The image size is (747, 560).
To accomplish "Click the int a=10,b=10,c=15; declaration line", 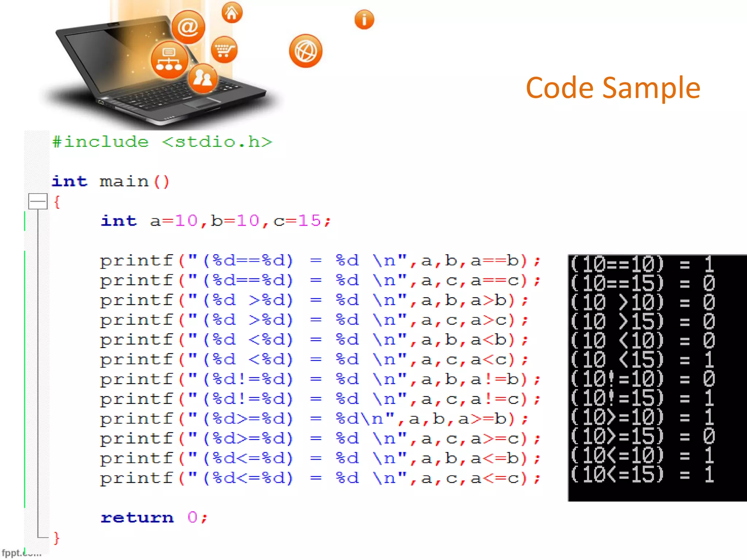I will click(x=216, y=221).
